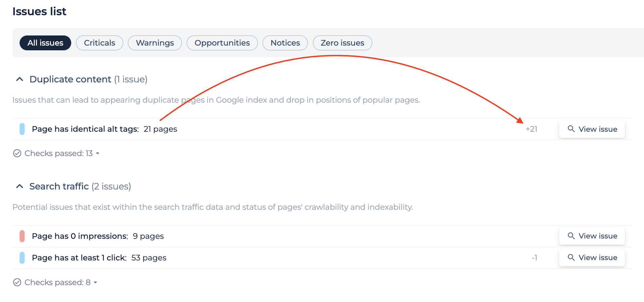View issue for at least 1 click
The height and width of the screenshot is (302, 644).
coord(592,257)
